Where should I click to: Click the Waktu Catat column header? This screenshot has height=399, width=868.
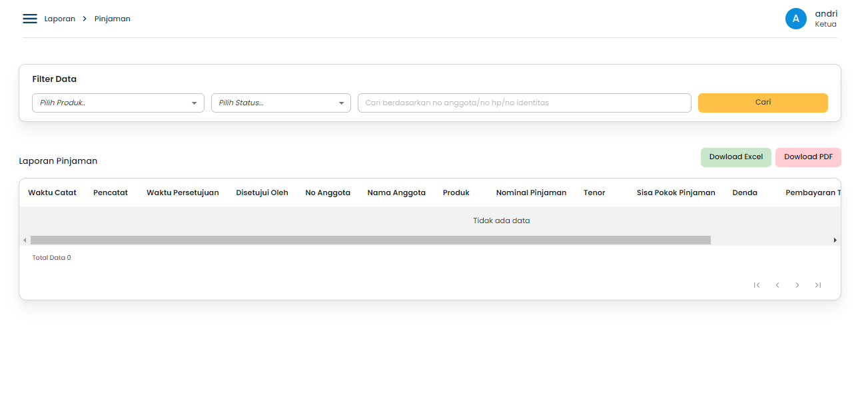[52, 193]
